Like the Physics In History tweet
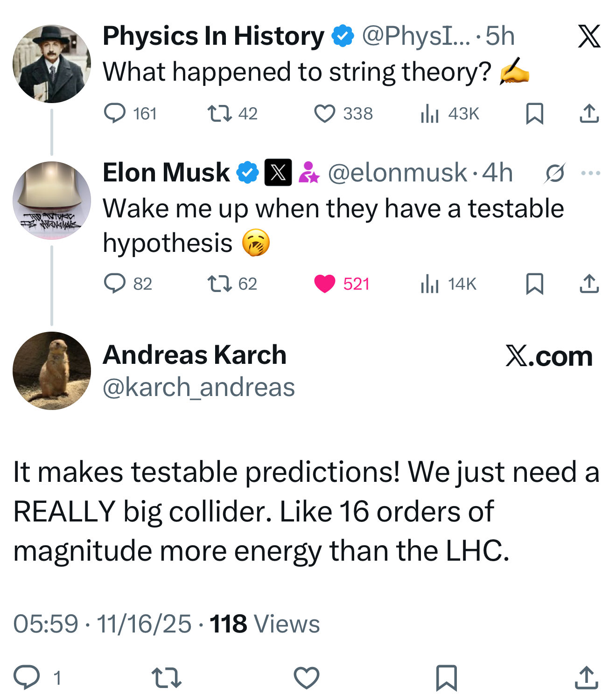The width and height of the screenshot is (616, 695). pyautogui.click(x=325, y=113)
